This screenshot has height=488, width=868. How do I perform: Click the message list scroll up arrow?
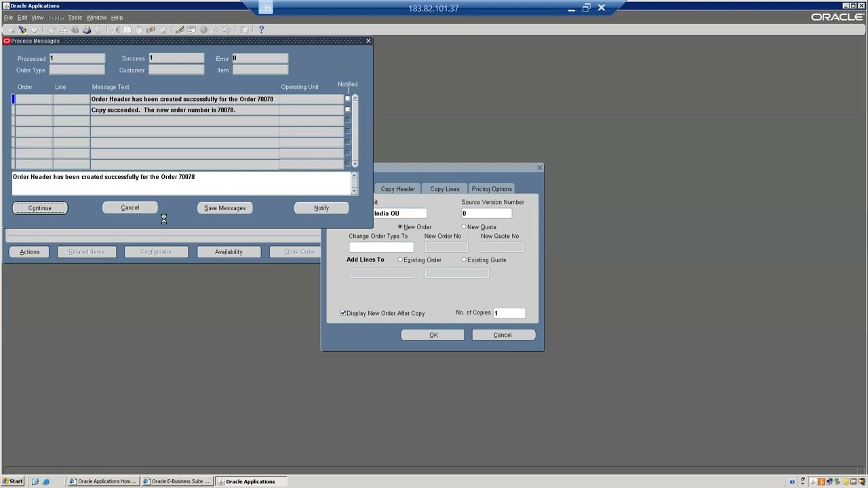point(355,98)
